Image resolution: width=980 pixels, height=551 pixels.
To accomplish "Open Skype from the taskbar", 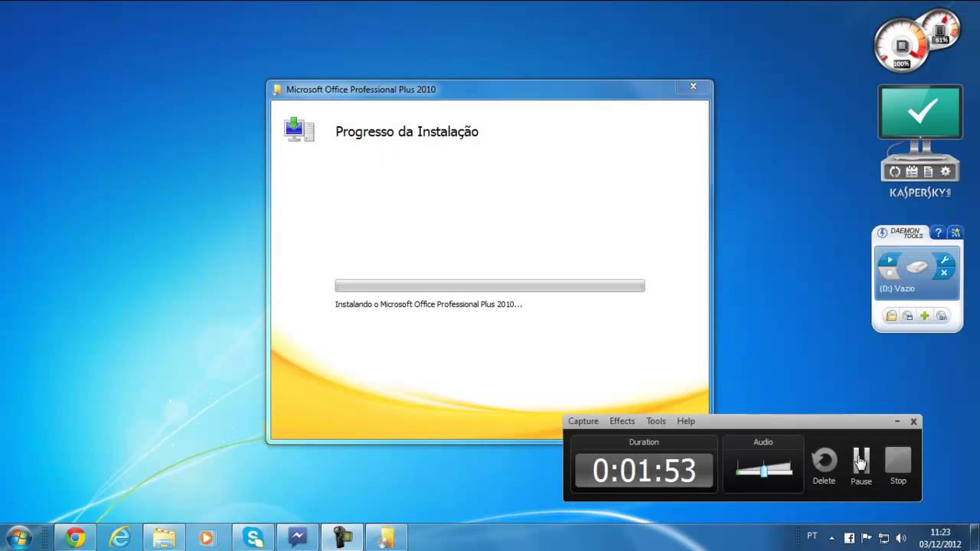I will tap(253, 538).
